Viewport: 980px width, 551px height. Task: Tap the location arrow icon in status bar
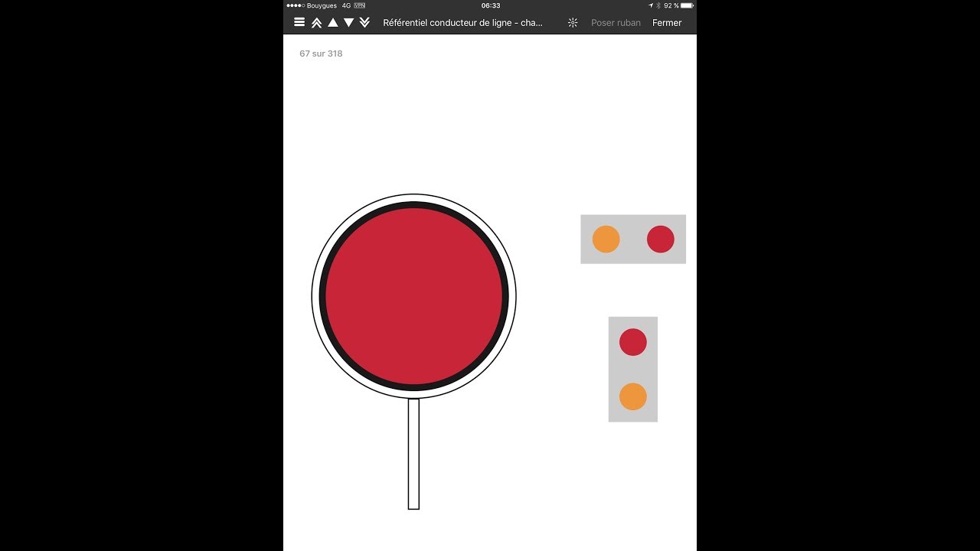[x=651, y=5]
